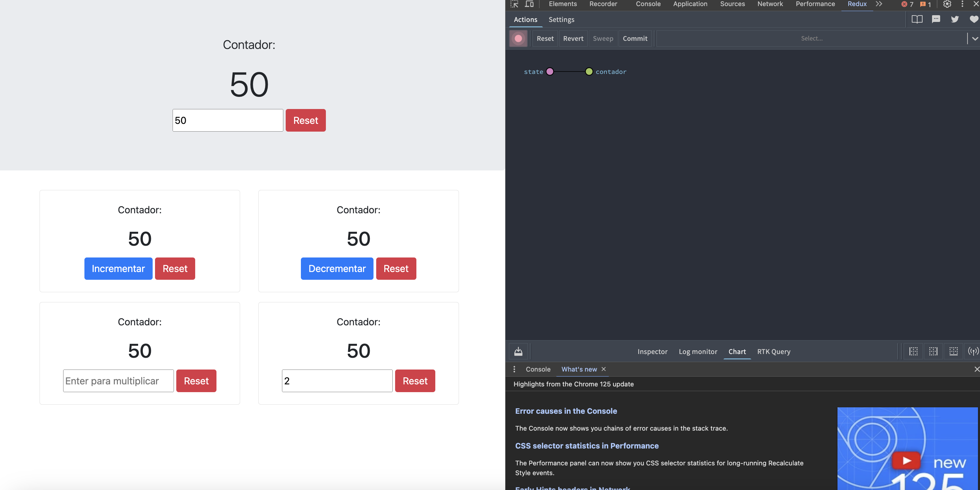Switch Redux monitor to left dock layout
This screenshot has height=490, width=980.
click(913, 351)
